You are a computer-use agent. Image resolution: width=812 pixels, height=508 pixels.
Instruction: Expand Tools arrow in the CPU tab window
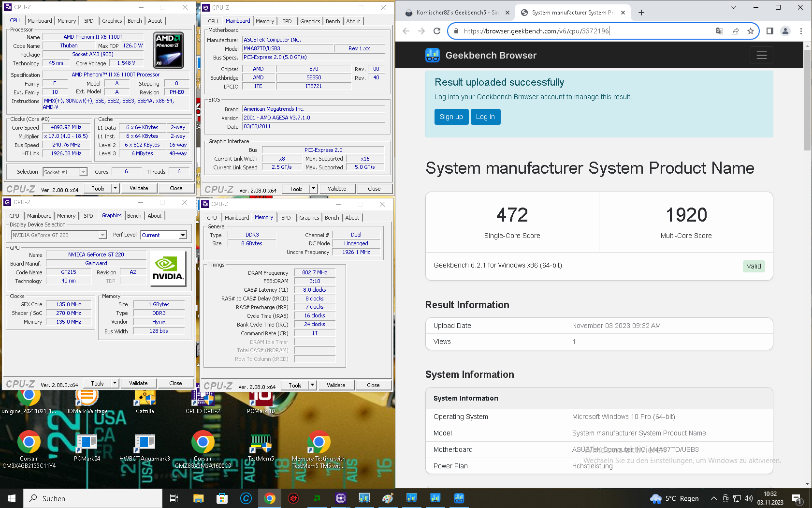[115, 188]
